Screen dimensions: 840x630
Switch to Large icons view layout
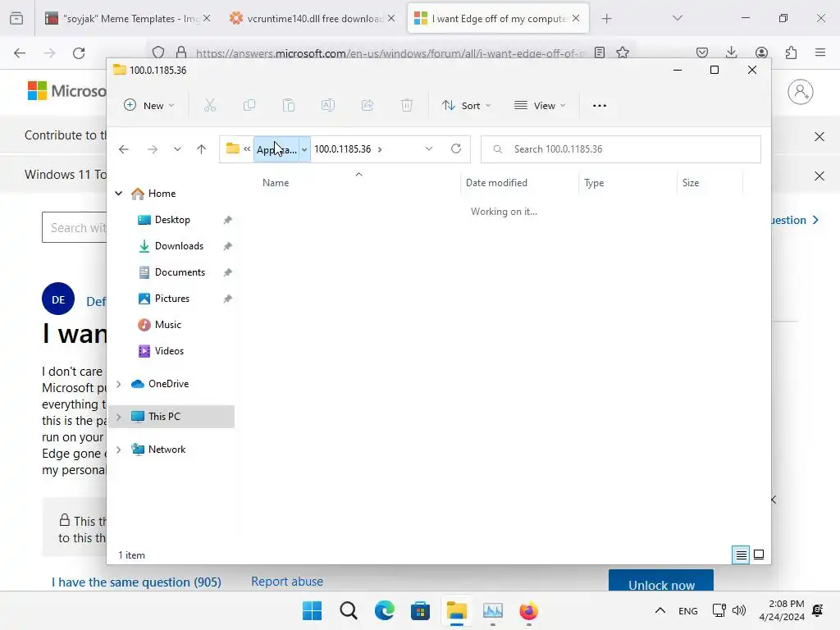(x=759, y=555)
